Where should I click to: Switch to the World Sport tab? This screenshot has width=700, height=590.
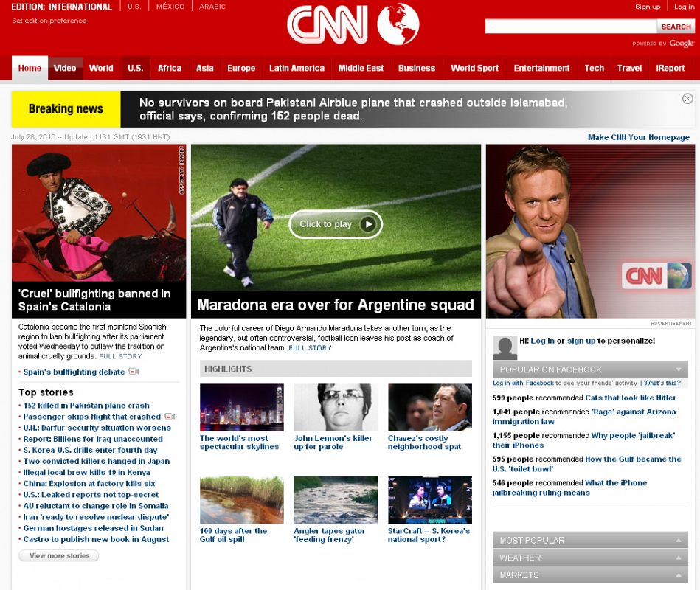click(474, 68)
